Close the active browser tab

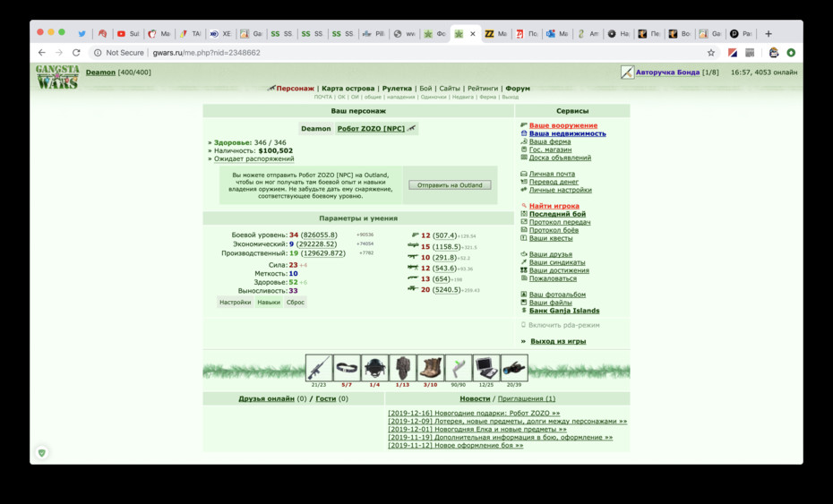tap(473, 33)
